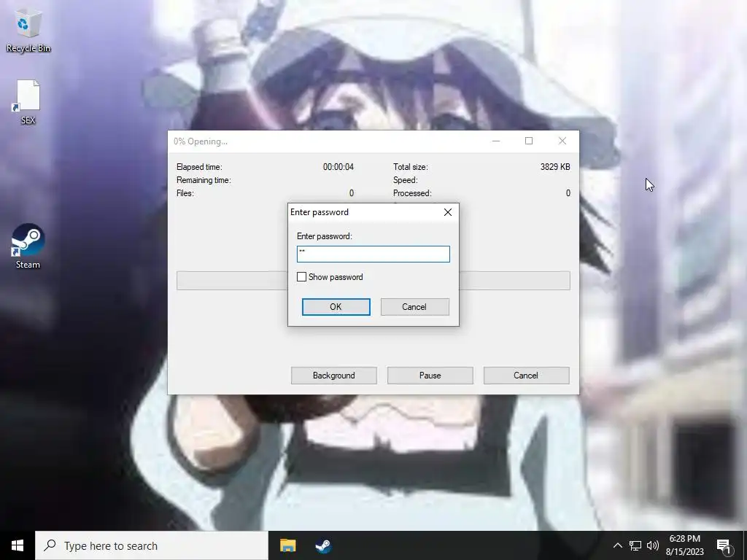Pause the opening operation
This screenshot has height=560, width=747.
tap(430, 376)
